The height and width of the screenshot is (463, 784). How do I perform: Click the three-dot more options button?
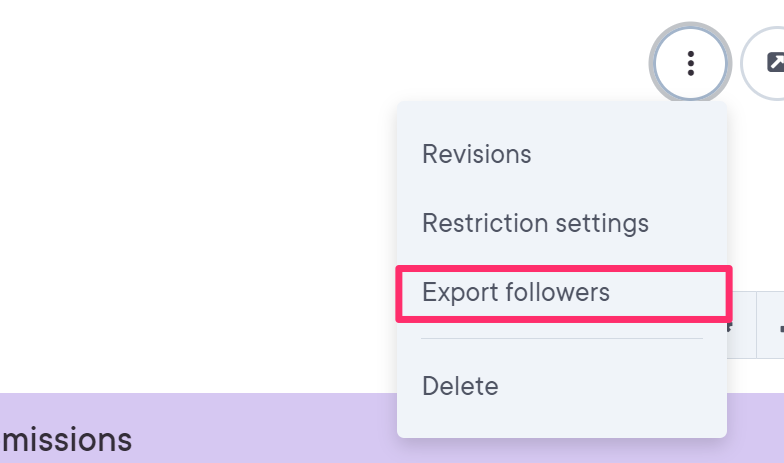click(690, 63)
